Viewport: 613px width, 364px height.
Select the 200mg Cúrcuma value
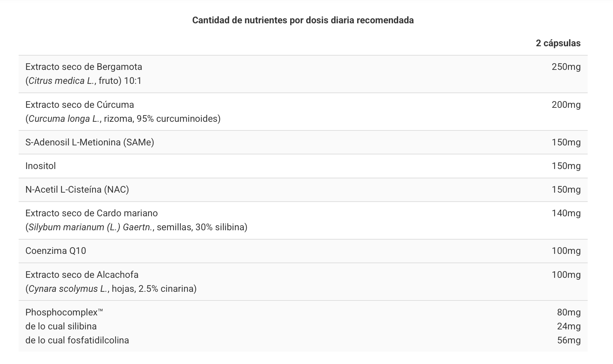click(x=566, y=105)
